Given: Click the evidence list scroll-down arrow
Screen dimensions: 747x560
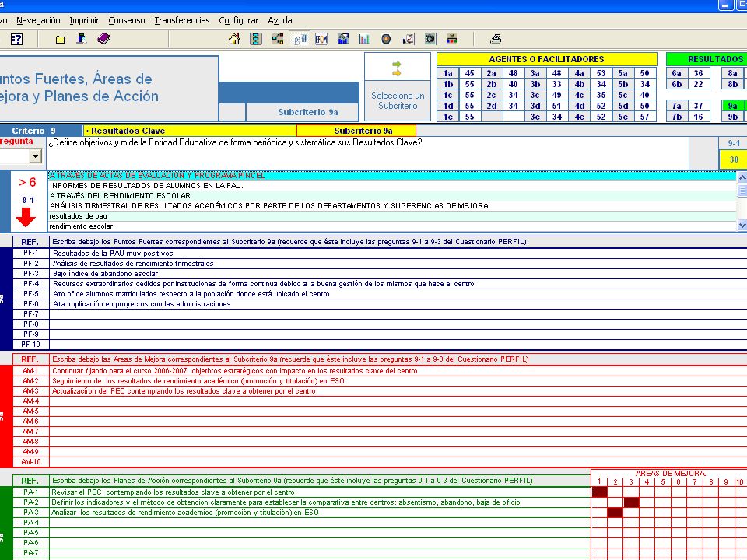Looking at the screenshot, I should 742,225.
